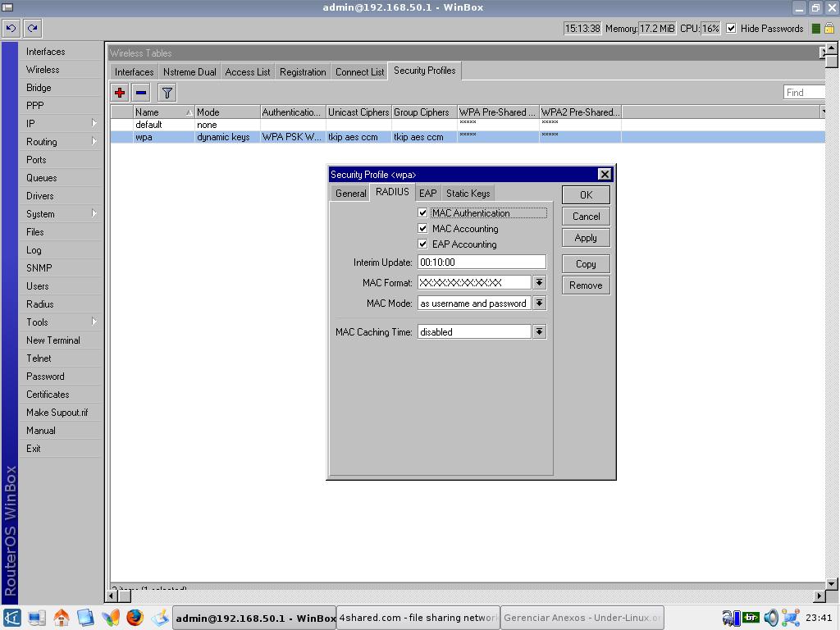The width and height of the screenshot is (840, 630).
Task: Open MAC Caching Time dropdown arrow
Action: pos(540,331)
